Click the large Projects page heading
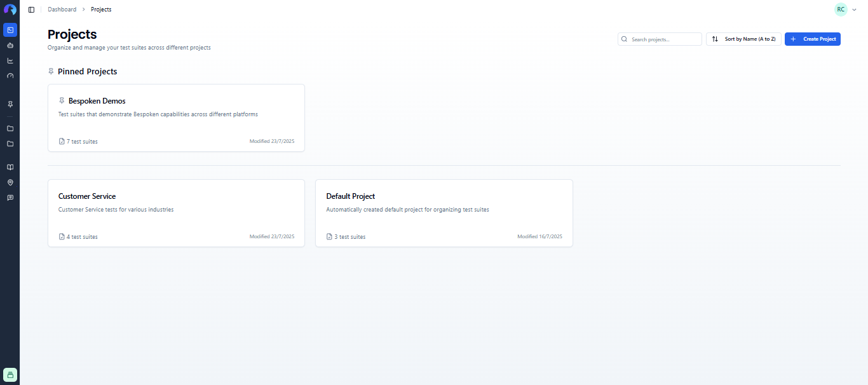The width and height of the screenshot is (868, 385). pyautogui.click(x=72, y=34)
